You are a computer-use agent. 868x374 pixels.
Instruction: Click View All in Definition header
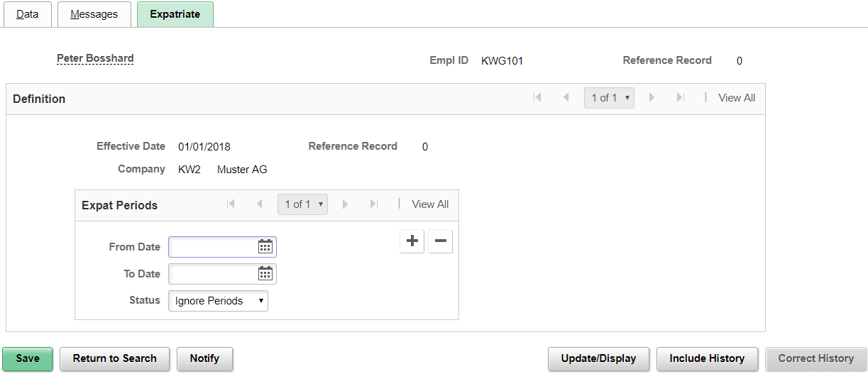click(x=737, y=98)
